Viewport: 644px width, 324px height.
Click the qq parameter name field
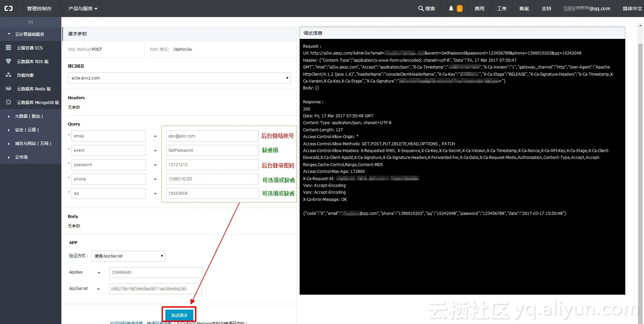(109, 193)
